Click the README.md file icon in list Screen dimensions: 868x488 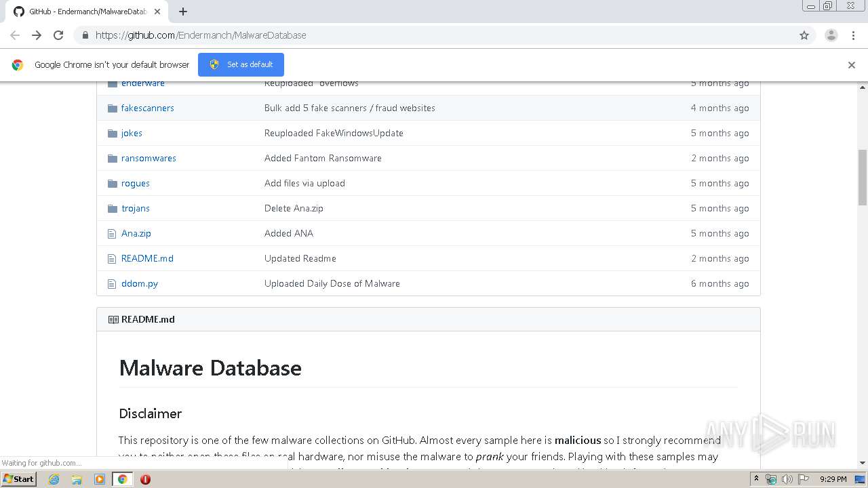pos(113,259)
